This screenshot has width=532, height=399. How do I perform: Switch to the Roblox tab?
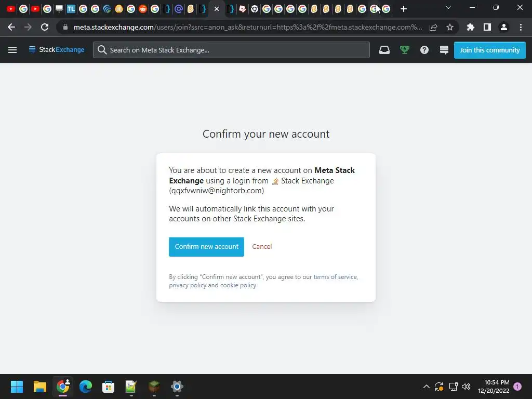242,9
